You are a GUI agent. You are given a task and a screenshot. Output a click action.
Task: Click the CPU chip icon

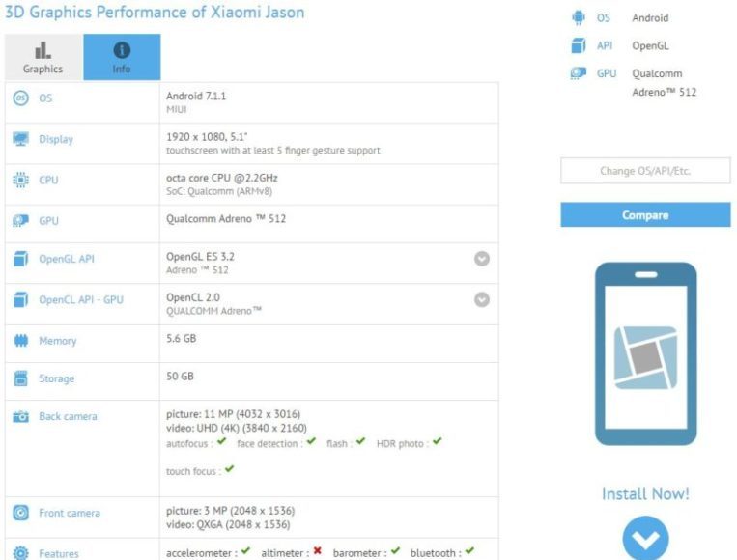(x=20, y=180)
